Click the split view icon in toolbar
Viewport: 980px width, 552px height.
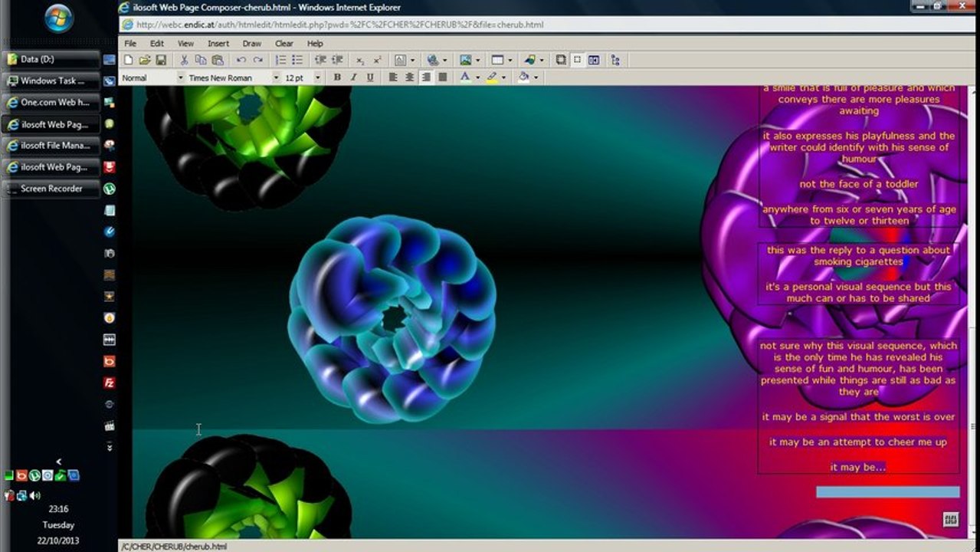[594, 60]
